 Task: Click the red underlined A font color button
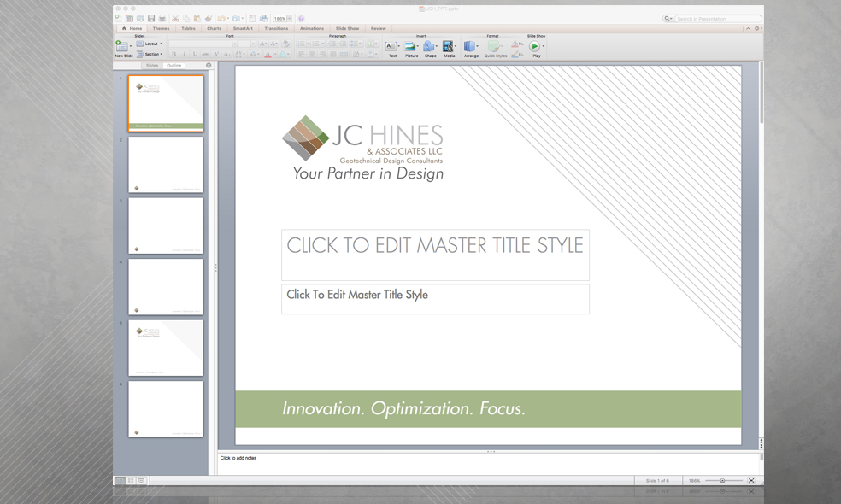tap(268, 54)
